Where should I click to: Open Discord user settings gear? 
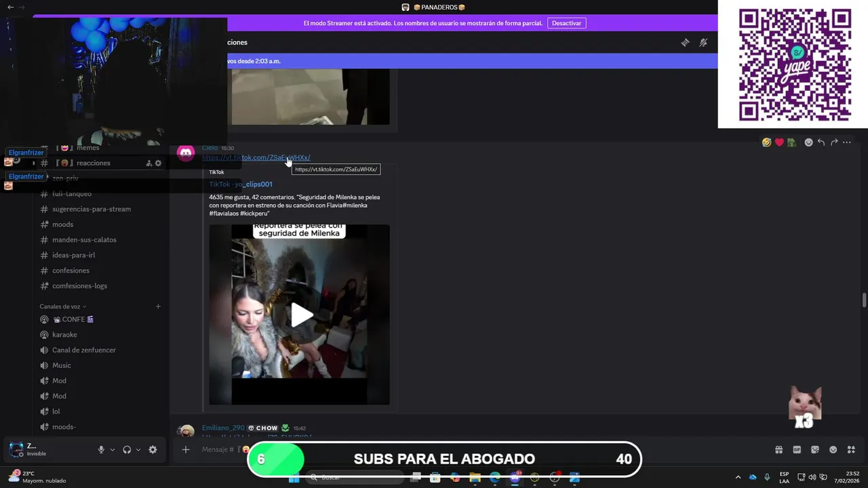coord(153,449)
